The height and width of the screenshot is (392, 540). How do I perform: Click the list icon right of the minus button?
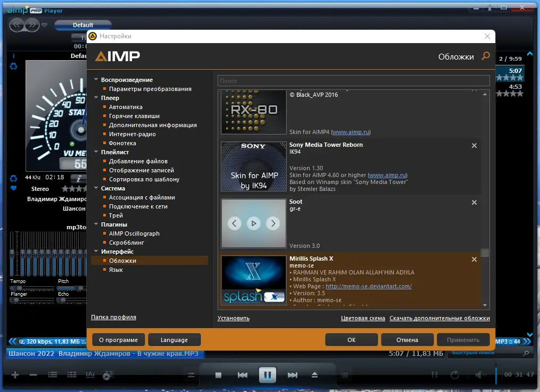[52, 374]
